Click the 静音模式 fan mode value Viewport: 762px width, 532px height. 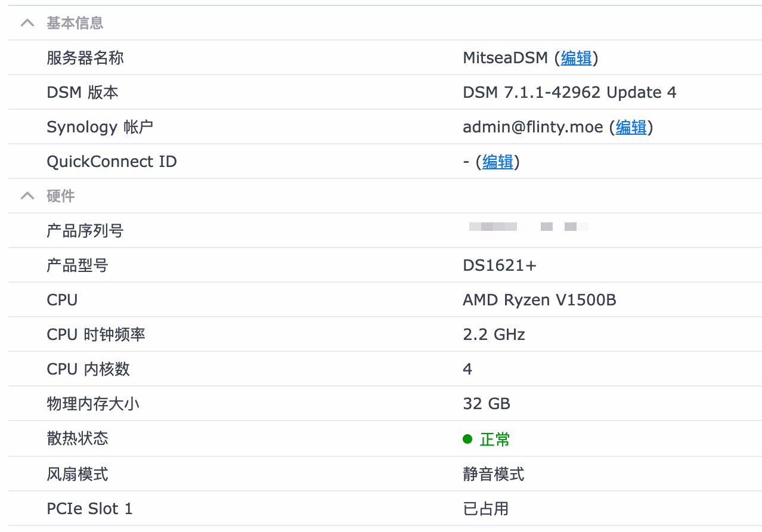click(494, 474)
